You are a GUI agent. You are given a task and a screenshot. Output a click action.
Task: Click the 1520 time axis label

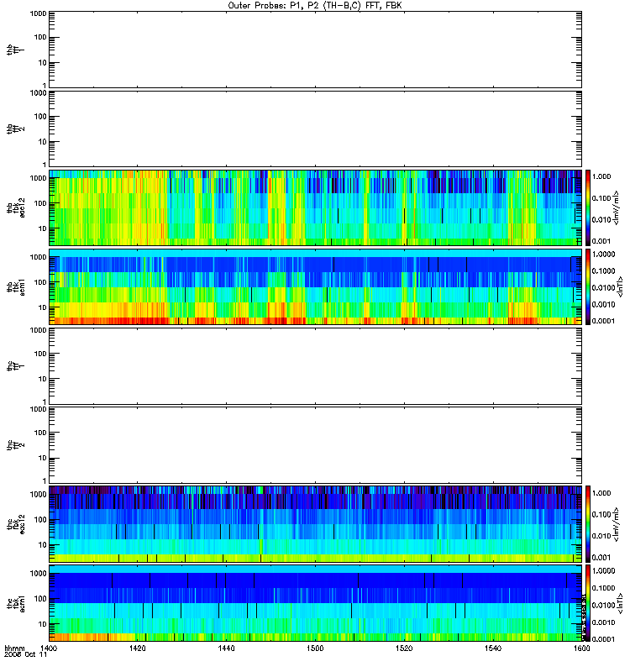404,648
